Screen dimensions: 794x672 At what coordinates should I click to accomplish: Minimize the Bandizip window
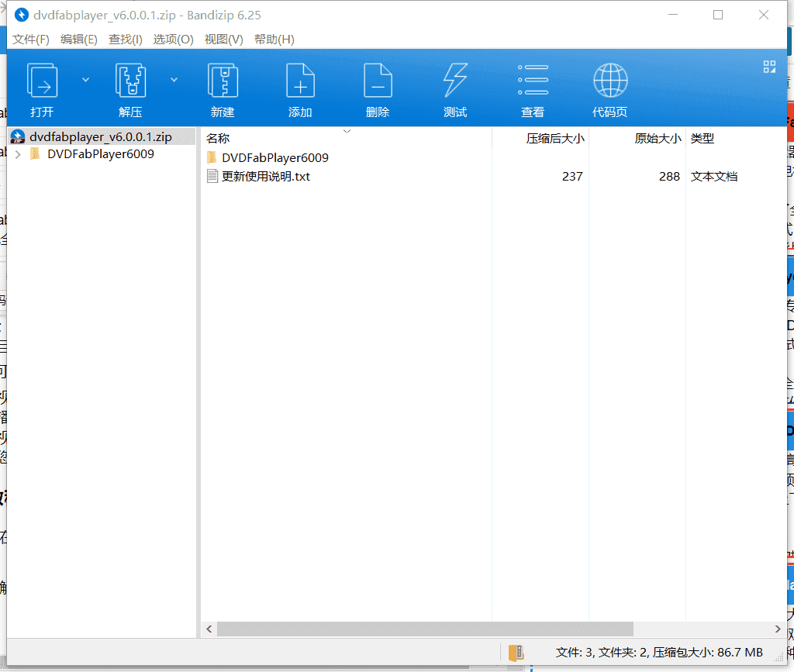673,15
